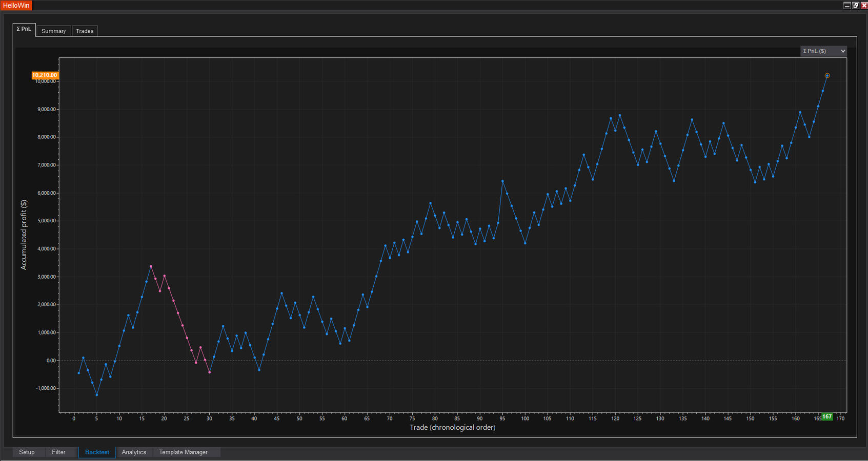868x461 pixels.
Task: Open the Trades tab
Action: [x=85, y=31]
